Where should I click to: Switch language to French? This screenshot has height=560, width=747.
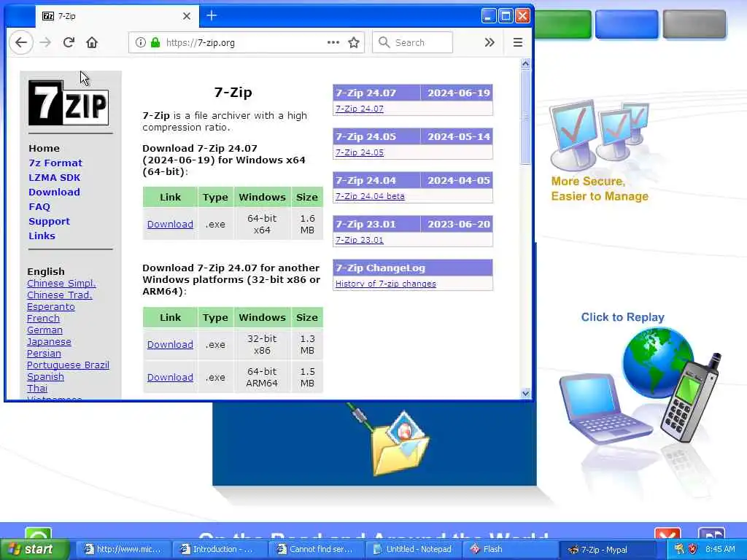tap(43, 318)
